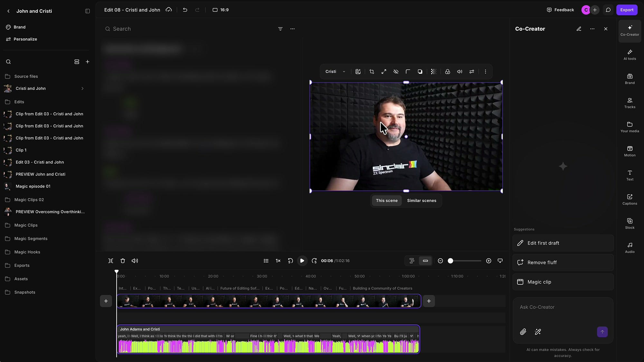This screenshot has width=644, height=362.
Task: Open the adjustment sliders icon in video toolbar
Action: click(472, 72)
